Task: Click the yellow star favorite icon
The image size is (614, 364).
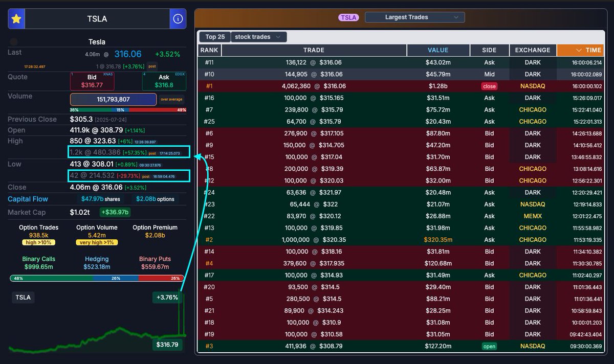Action: (x=16, y=19)
